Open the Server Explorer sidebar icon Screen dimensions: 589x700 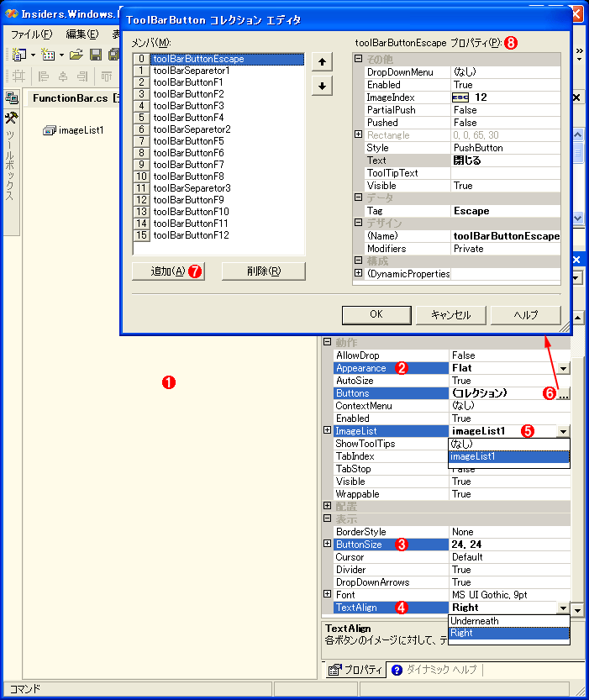tap(11, 97)
